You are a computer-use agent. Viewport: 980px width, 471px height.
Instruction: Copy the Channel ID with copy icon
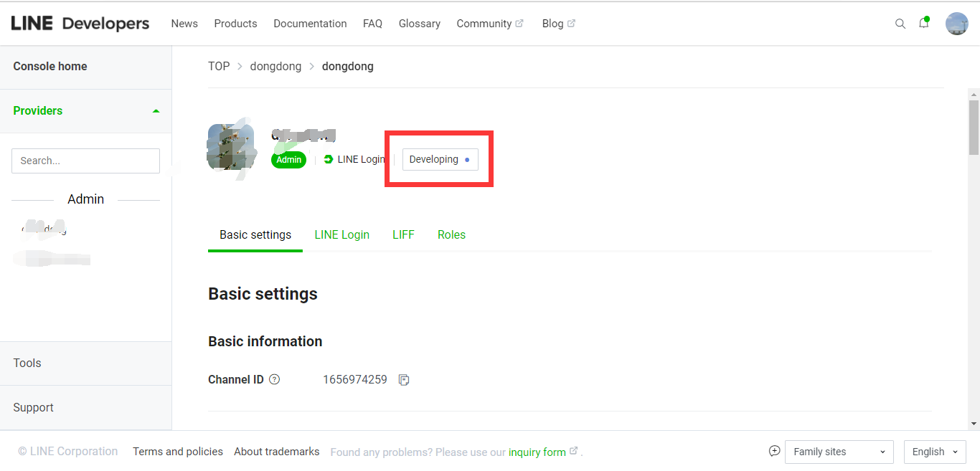tap(404, 380)
